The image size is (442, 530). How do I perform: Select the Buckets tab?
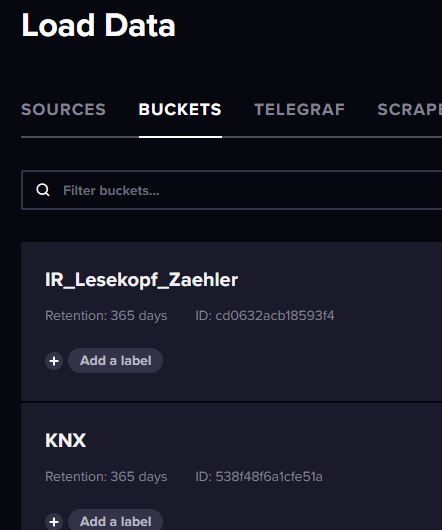coord(180,110)
